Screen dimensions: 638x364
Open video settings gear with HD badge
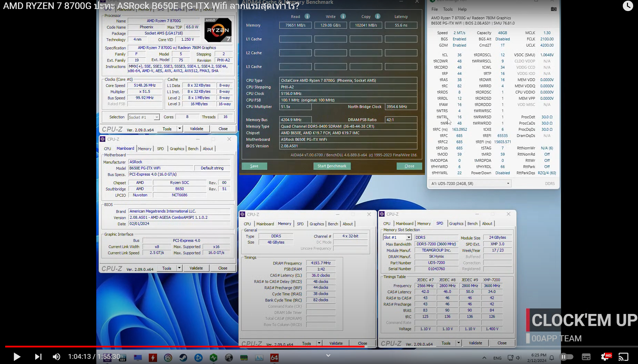tap(606, 357)
